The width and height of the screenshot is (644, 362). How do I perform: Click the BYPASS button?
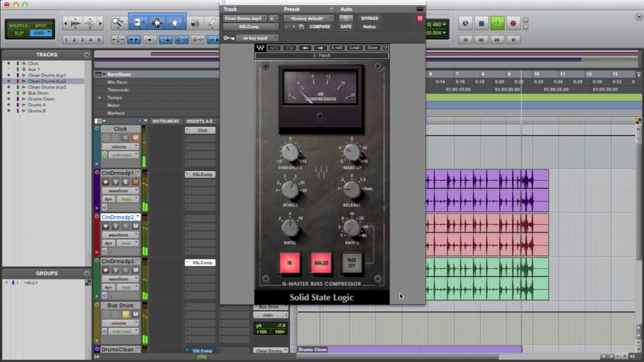[369, 19]
